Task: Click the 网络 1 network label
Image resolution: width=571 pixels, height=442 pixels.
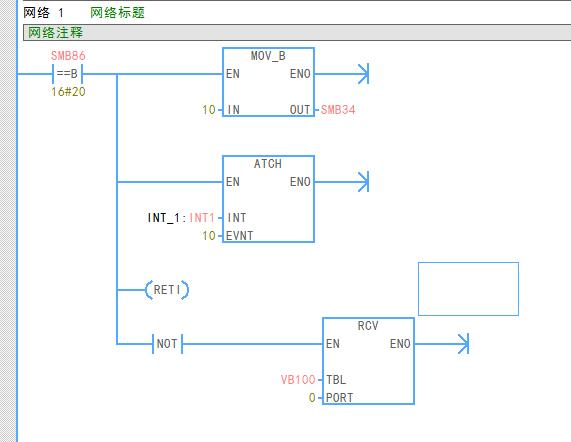Action: 44,13
